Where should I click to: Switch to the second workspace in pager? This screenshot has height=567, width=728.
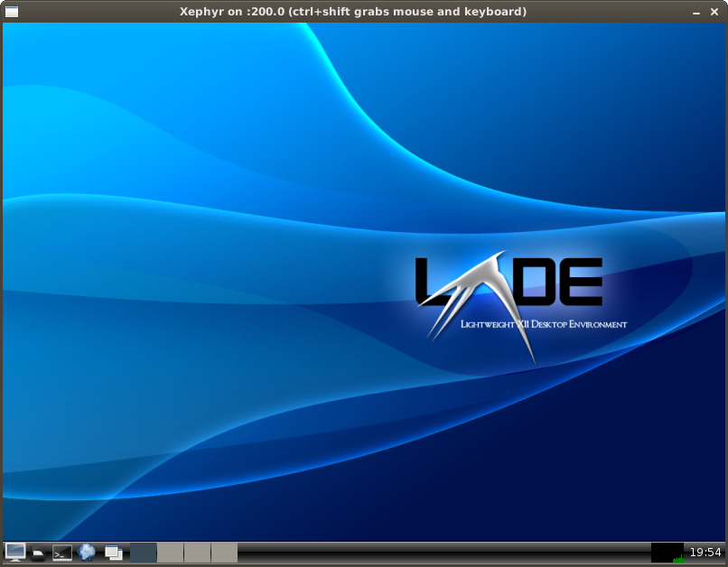(171, 553)
